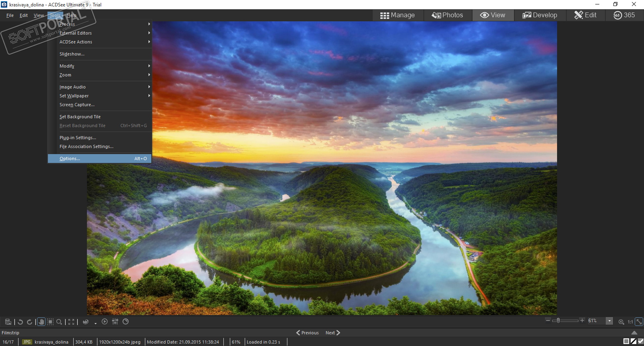Click the zoom out minus button
Screen dimensions: 644x346
[548, 320]
